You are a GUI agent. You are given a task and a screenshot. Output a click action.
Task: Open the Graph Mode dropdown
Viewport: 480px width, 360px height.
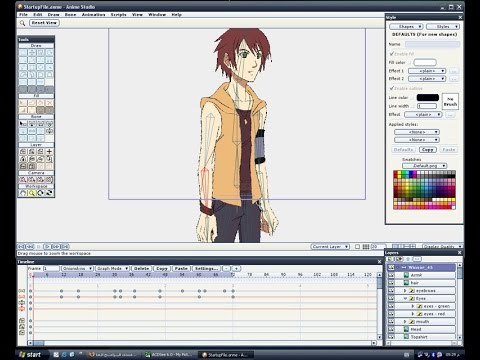(x=112, y=268)
